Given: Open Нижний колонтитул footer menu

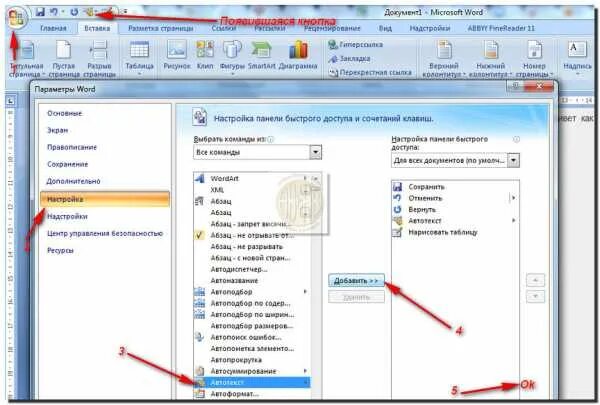Looking at the screenshot, I should tap(490, 58).
